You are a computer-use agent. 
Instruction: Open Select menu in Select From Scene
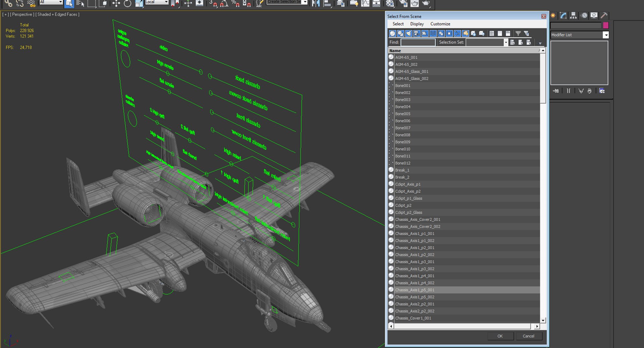[398, 24]
